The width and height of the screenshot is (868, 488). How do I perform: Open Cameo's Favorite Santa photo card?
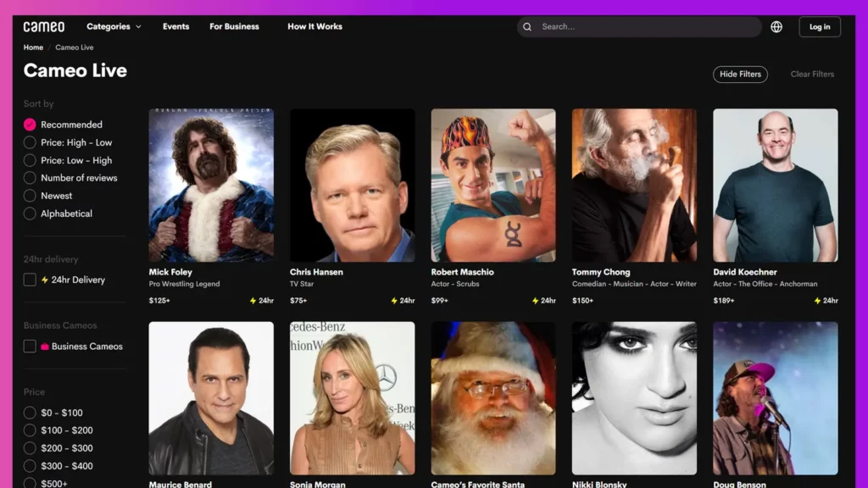point(493,398)
